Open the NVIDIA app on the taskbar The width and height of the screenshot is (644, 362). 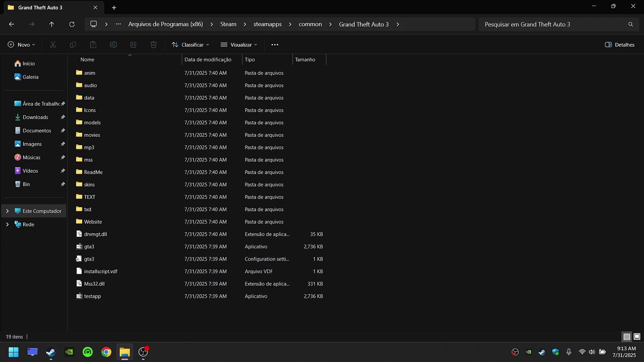point(69,352)
